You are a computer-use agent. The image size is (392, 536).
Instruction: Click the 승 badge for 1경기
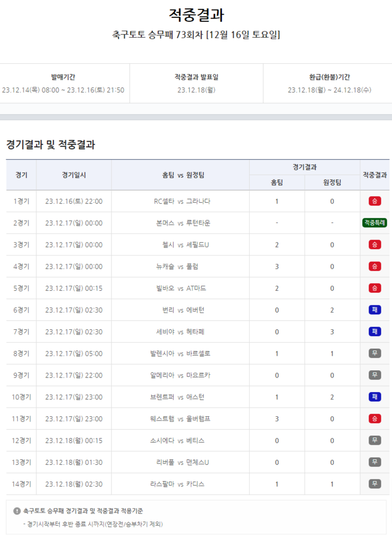[375, 201]
